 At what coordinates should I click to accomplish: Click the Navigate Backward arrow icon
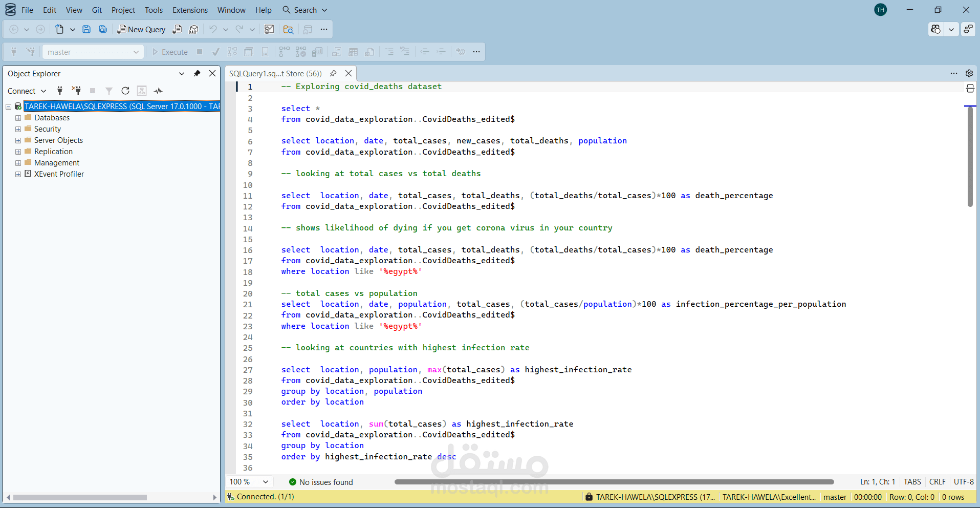click(x=14, y=29)
